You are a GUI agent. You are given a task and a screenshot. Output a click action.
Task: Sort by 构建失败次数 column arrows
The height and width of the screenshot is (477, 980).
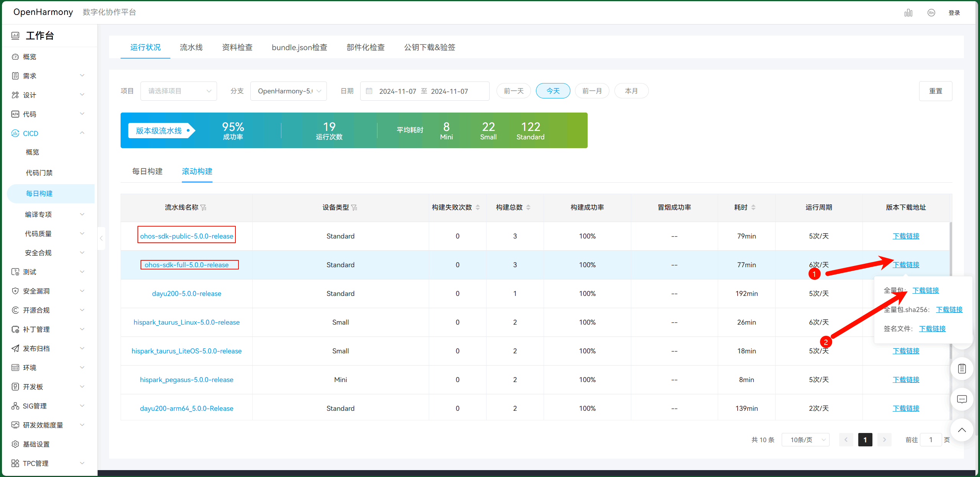point(478,207)
